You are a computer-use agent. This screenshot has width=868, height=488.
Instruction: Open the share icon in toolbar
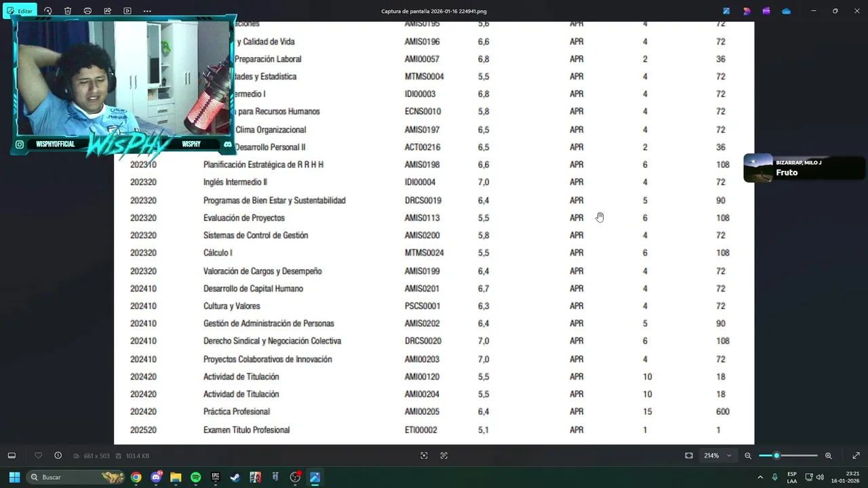pyautogui.click(x=107, y=11)
